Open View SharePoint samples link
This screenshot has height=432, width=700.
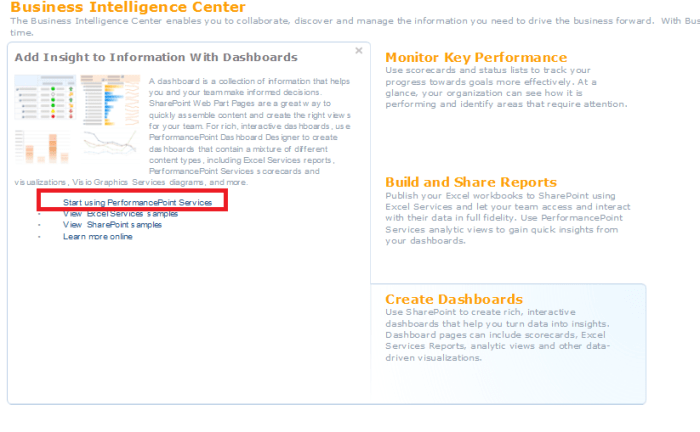coord(112,225)
